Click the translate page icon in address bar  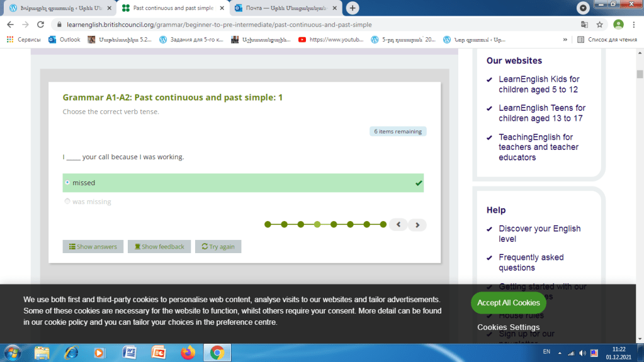click(x=584, y=25)
